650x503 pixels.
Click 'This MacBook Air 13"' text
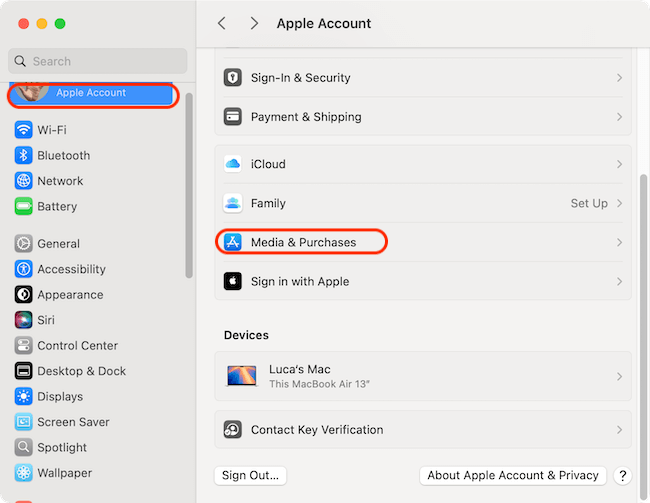pyautogui.click(x=319, y=384)
